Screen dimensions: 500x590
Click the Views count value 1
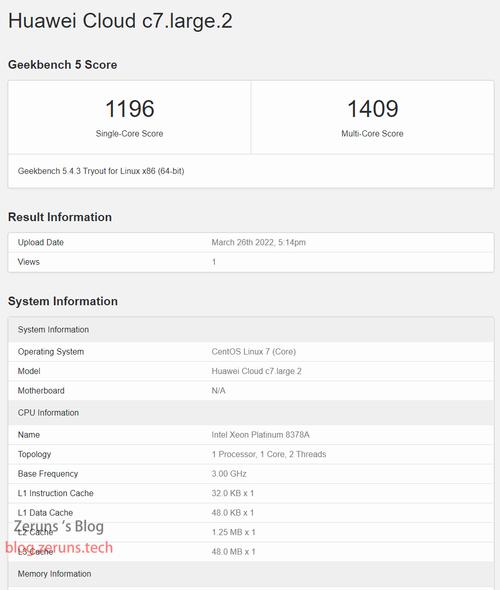tap(214, 262)
